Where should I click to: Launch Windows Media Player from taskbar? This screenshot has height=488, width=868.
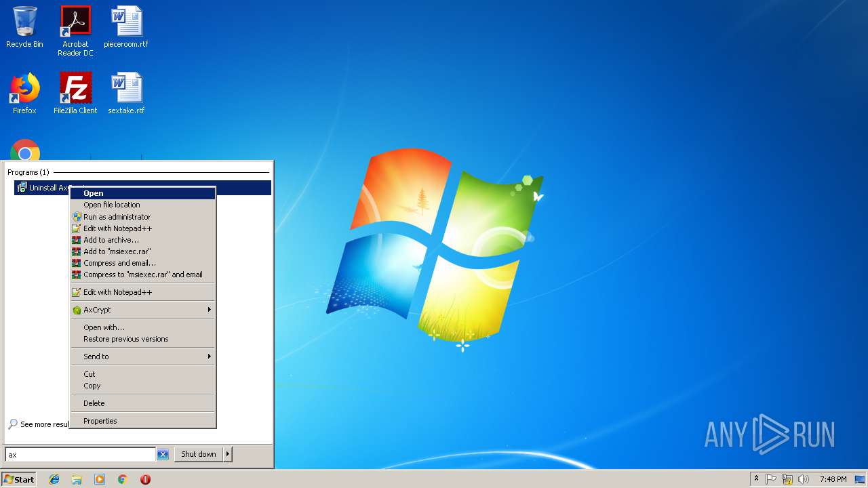(x=100, y=479)
